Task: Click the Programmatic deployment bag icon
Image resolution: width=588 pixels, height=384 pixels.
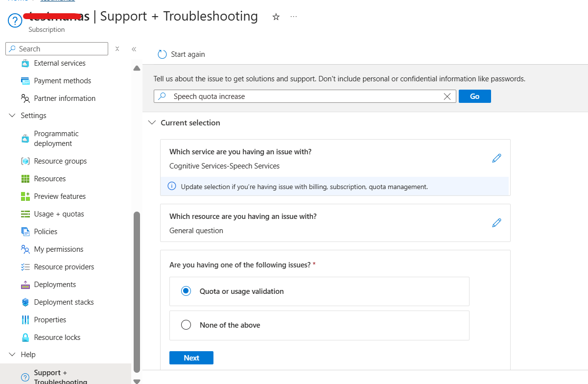Action: pos(25,139)
